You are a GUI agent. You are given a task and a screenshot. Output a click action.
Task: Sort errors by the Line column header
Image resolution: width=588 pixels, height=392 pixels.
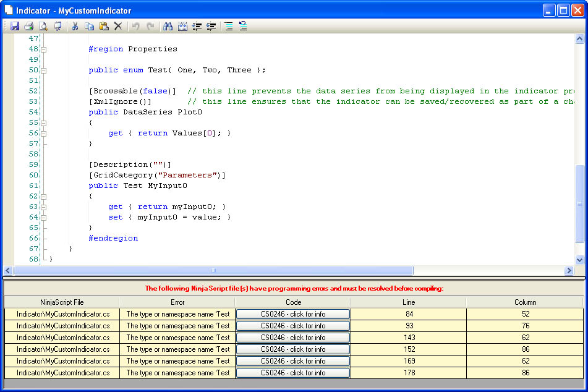coord(408,302)
